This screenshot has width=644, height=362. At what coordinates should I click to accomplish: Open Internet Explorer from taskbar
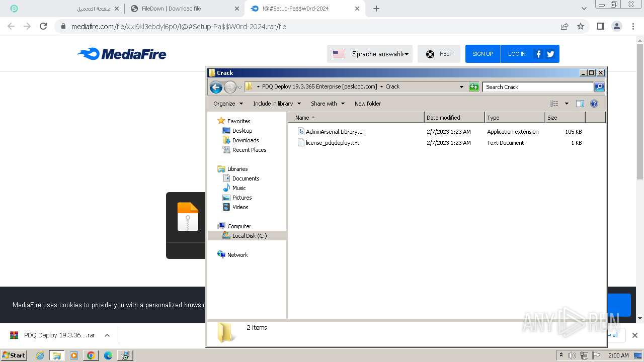tap(40, 355)
